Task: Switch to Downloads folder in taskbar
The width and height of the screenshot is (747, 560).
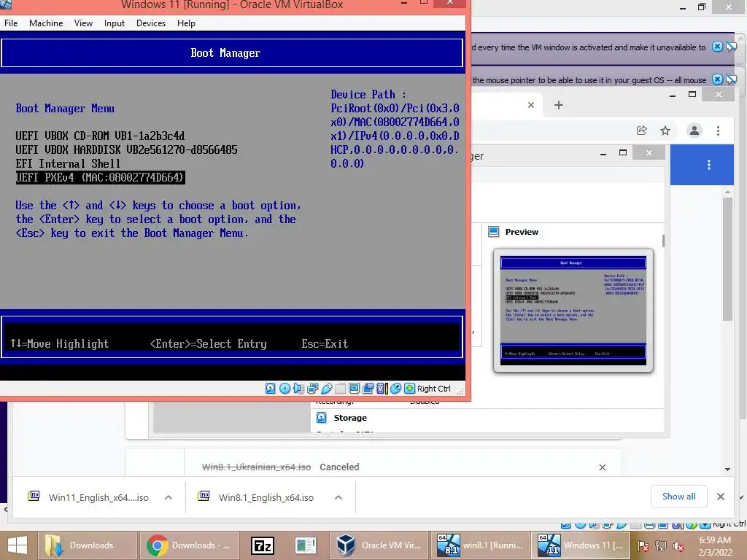Action: click(88, 545)
